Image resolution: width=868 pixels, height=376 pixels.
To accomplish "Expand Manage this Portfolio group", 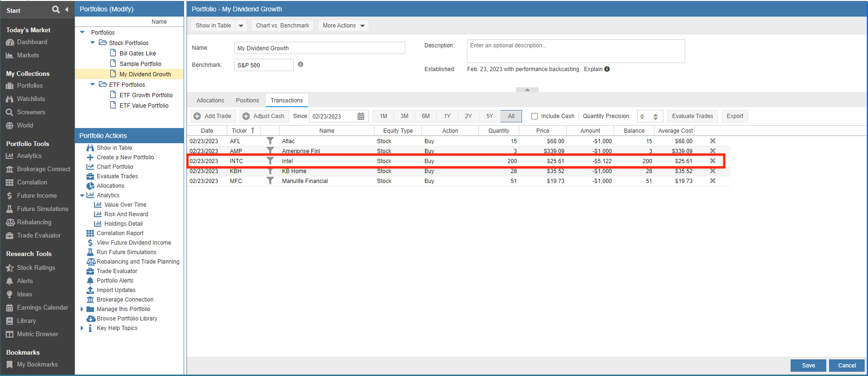I will point(82,309).
